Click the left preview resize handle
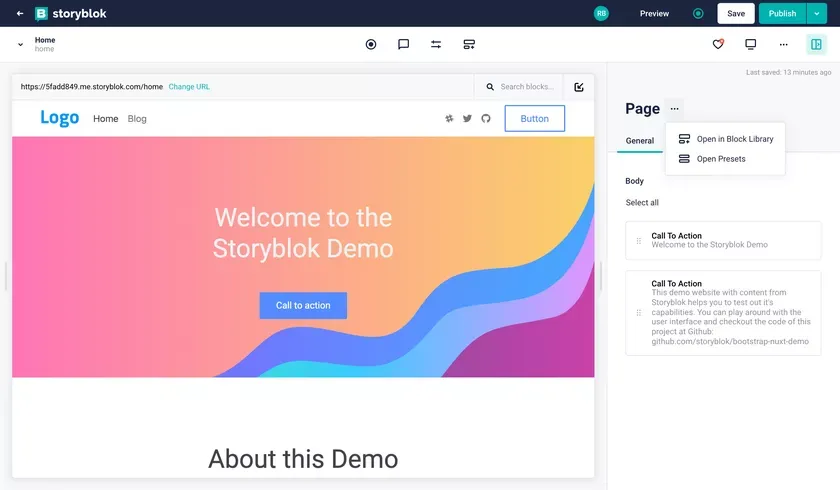The height and width of the screenshot is (490, 840). (6, 276)
